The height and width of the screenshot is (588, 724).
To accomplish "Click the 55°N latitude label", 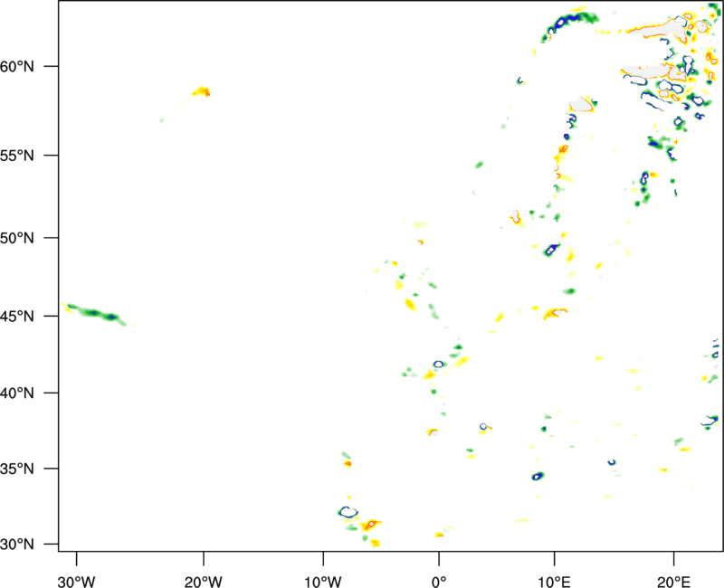I will [17, 156].
